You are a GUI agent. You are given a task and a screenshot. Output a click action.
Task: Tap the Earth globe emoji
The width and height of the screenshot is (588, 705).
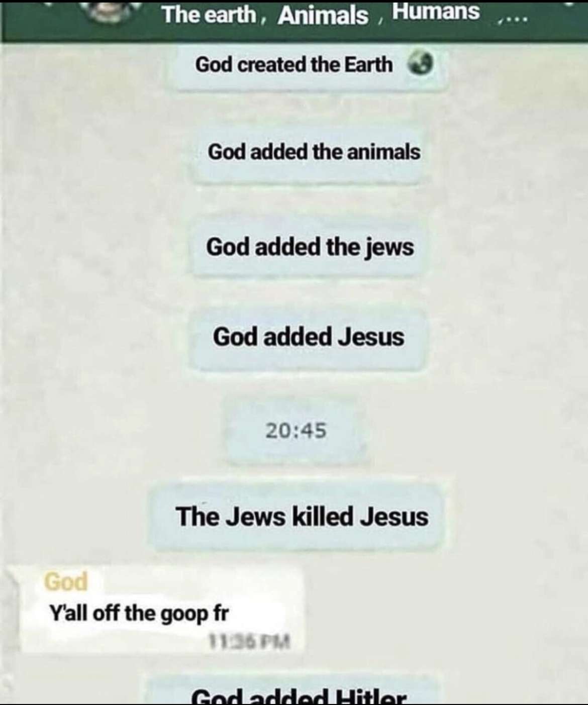(421, 64)
